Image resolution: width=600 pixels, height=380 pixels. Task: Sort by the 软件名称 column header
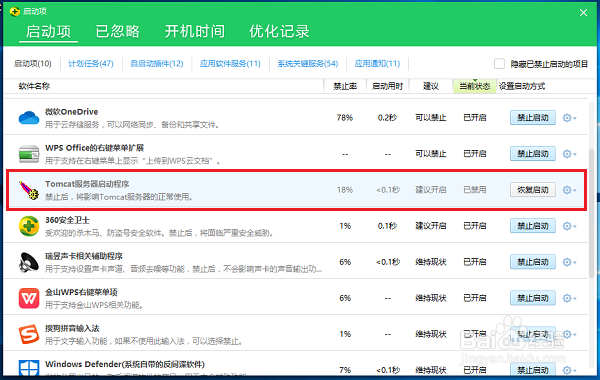34,86
